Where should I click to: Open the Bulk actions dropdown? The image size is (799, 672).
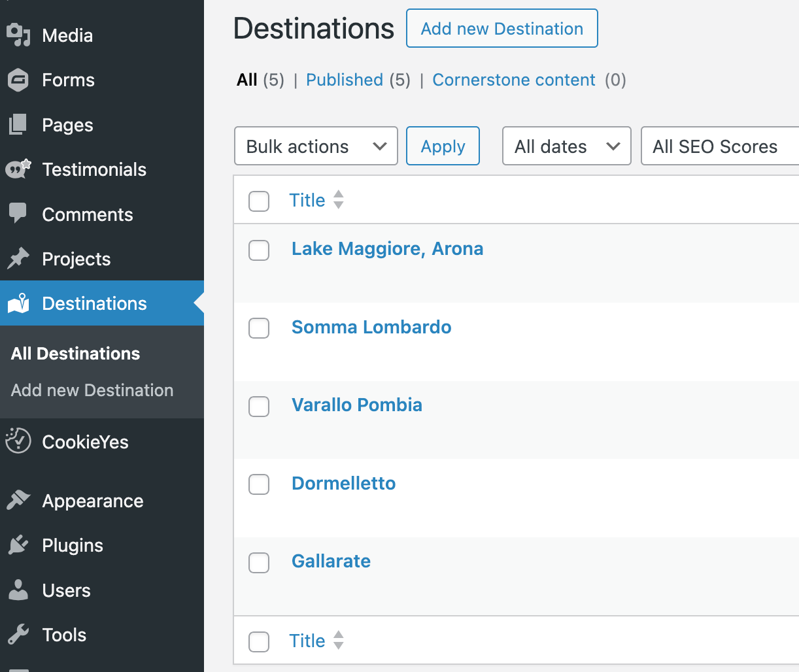(x=316, y=146)
